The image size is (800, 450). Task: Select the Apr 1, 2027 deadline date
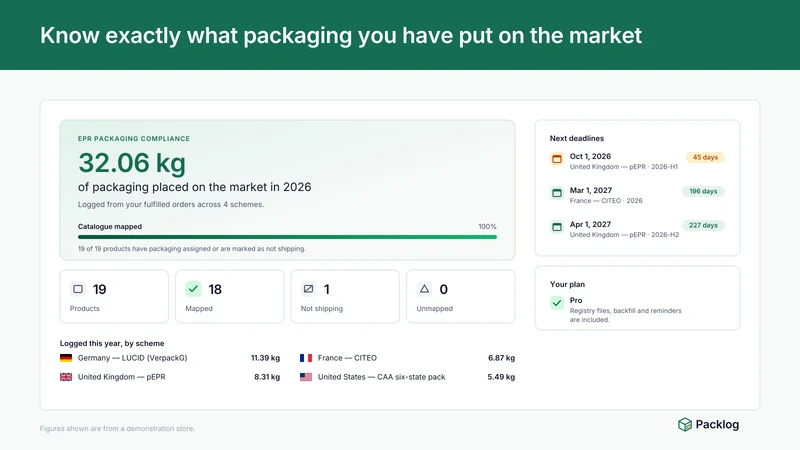click(590, 224)
